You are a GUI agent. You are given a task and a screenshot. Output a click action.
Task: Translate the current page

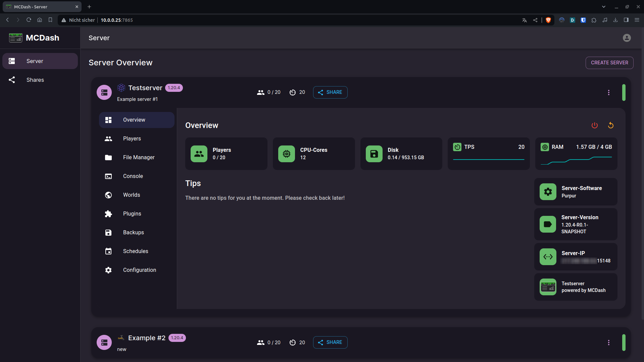click(524, 20)
